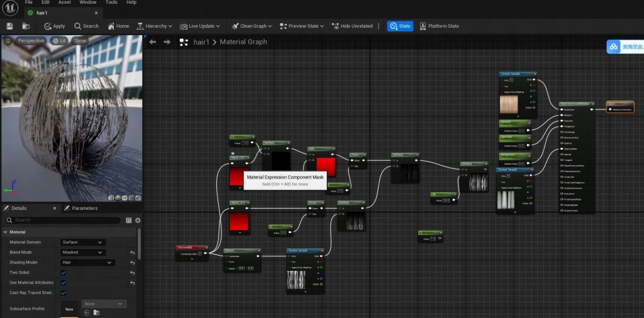Click the Details search field
644x318 pixels.
tap(63, 221)
